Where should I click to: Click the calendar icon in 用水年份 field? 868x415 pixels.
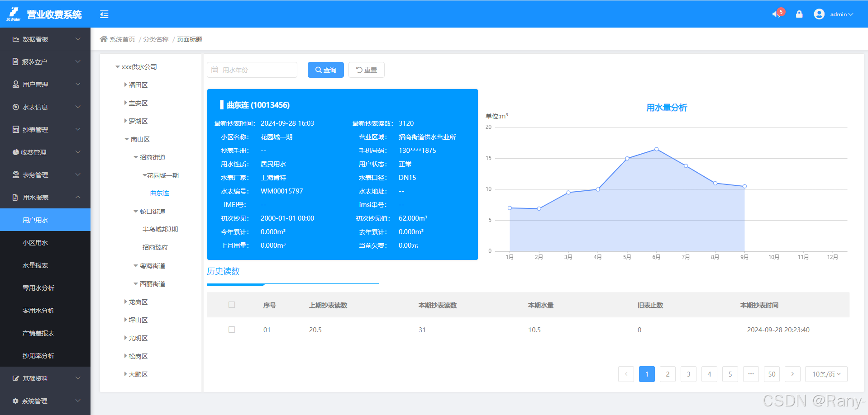click(x=215, y=70)
